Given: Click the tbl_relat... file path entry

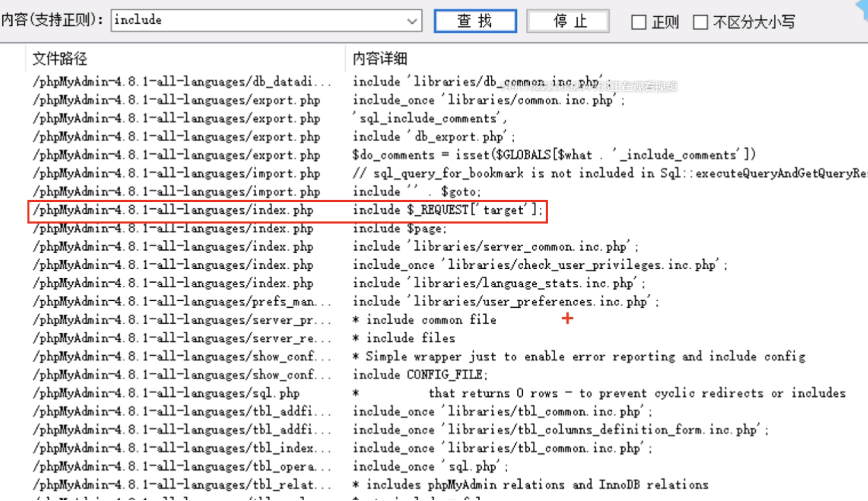Looking at the screenshot, I should pyautogui.click(x=182, y=485).
